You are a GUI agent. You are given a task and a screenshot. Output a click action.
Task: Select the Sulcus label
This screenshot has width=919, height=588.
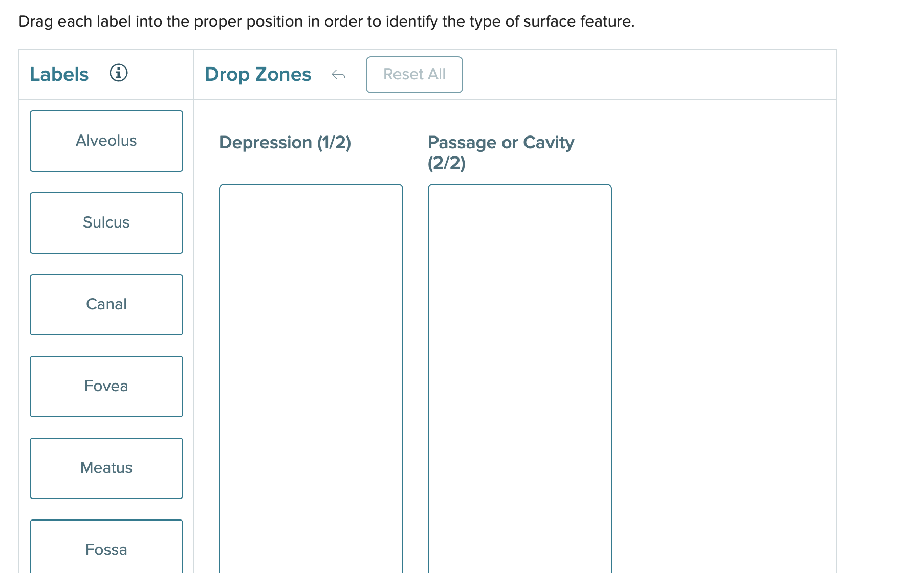(106, 222)
